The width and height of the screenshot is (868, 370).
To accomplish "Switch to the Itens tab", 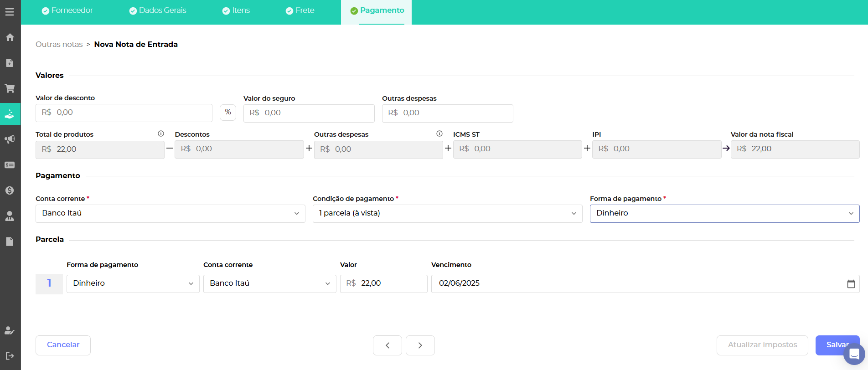I will [x=236, y=10].
